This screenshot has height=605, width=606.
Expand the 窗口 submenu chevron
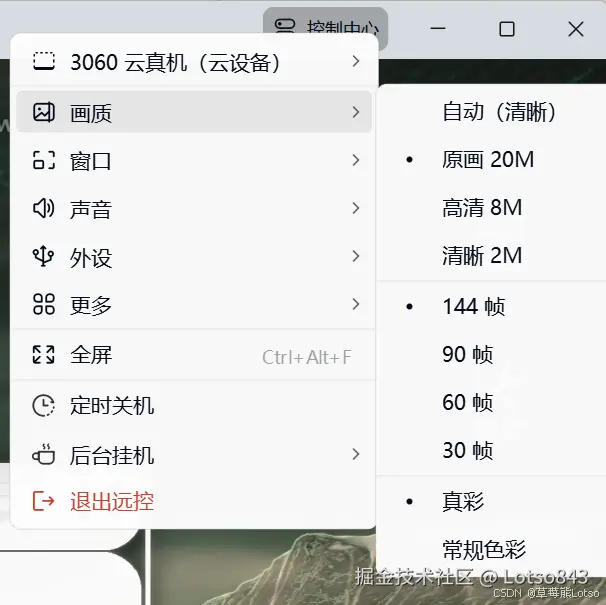[x=356, y=160]
